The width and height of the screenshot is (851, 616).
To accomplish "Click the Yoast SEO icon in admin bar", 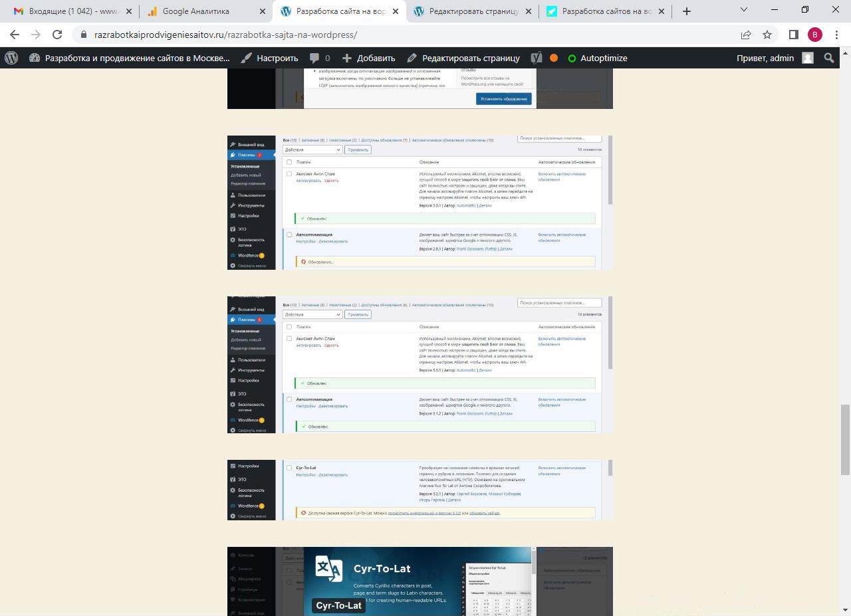I will click(537, 58).
